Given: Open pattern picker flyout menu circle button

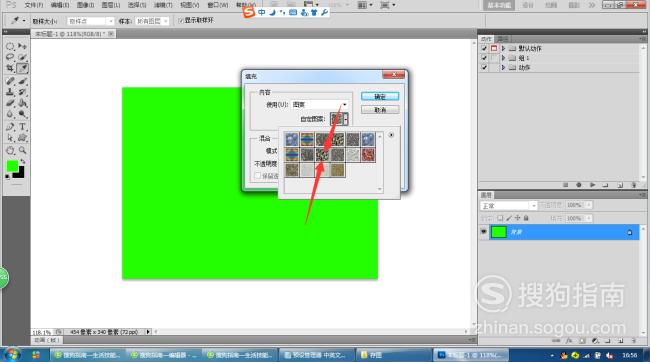Looking at the screenshot, I should click(x=391, y=135).
